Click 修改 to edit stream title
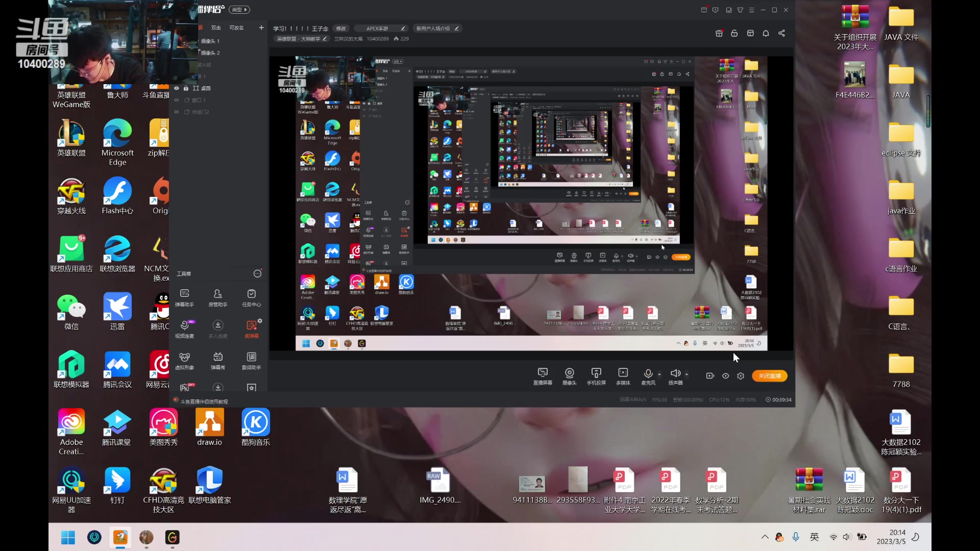980x551 pixels. click(x=341, y=29)
